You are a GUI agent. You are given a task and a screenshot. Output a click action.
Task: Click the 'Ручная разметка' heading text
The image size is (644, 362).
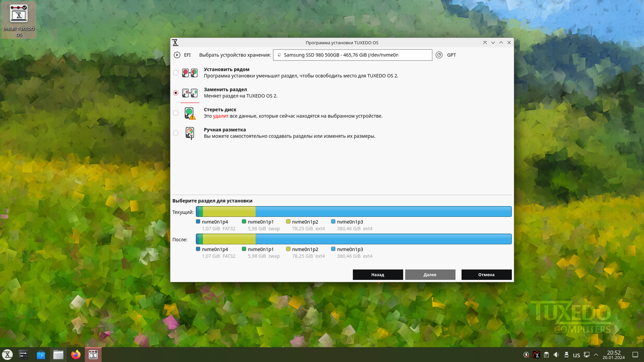pyautogui.click(x=225, y=130)
